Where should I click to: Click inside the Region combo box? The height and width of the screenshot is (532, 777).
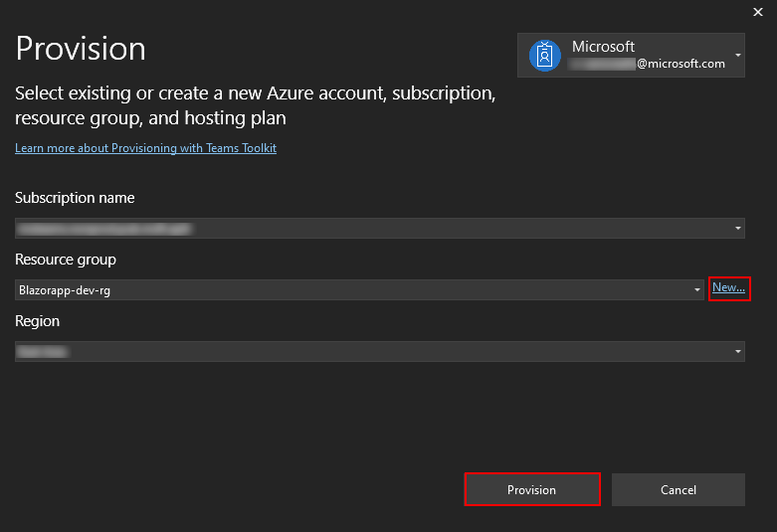click(x=368, y=352)
